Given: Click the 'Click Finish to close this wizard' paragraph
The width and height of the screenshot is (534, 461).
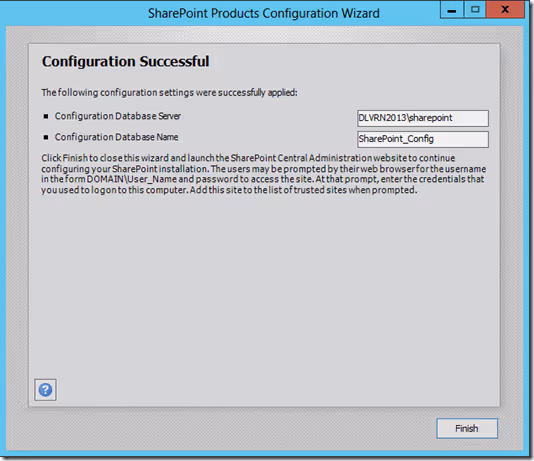Looking at the screenshot, I should [264, 174].
